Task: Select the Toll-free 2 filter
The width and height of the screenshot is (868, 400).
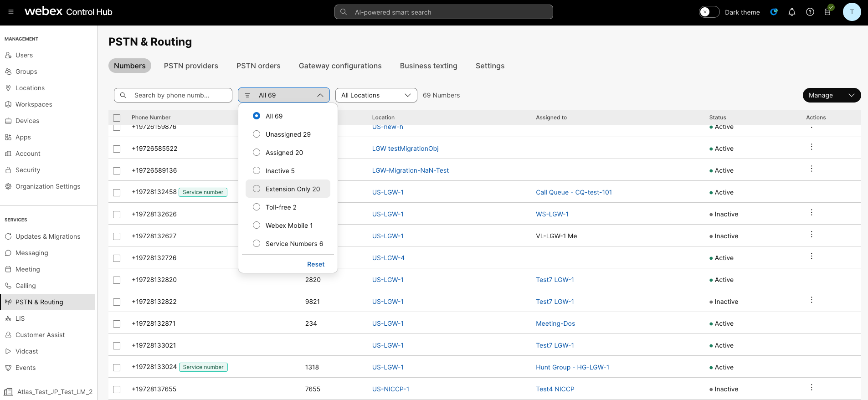Action: (x=288, y=207)
